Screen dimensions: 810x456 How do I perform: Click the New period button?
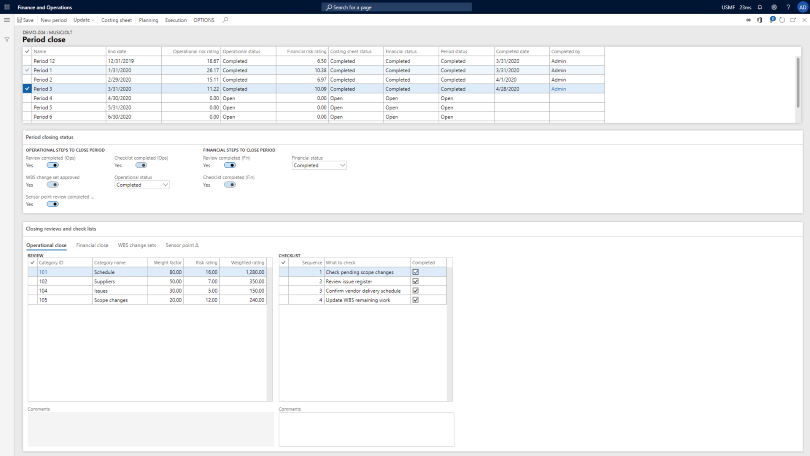click(54, 20)
